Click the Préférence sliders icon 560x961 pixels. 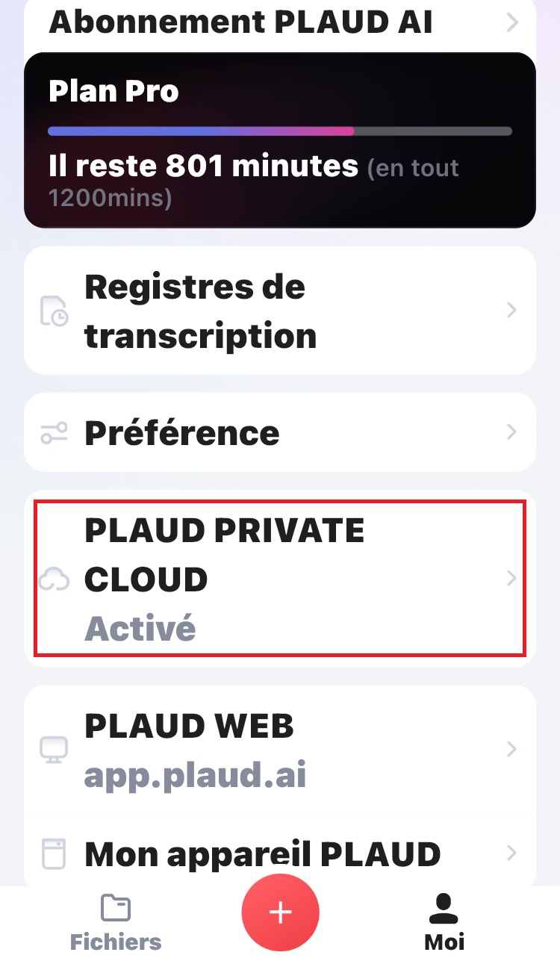(54, 433)
